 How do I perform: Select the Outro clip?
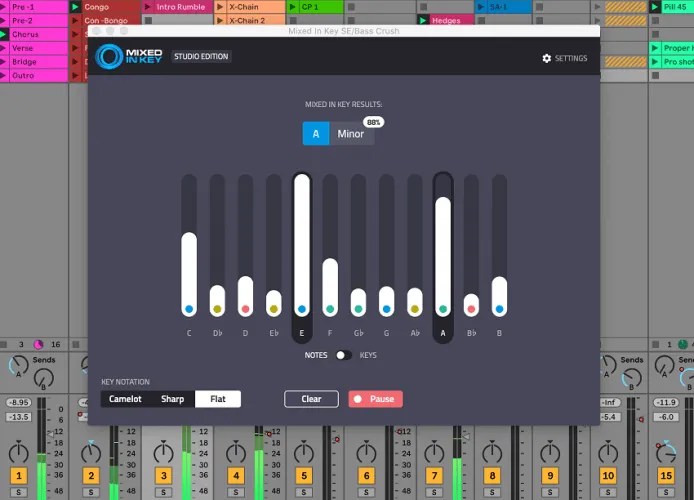[x=34, y=75]
